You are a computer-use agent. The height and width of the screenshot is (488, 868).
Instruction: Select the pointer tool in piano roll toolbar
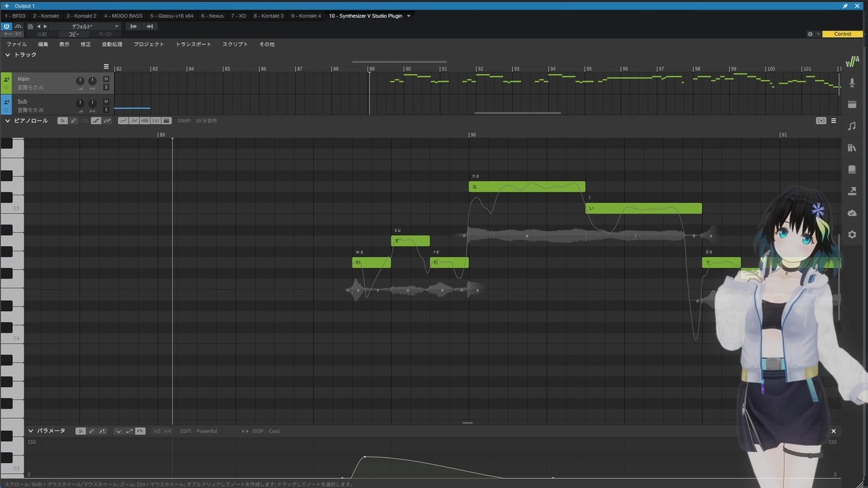coord(62,121)
